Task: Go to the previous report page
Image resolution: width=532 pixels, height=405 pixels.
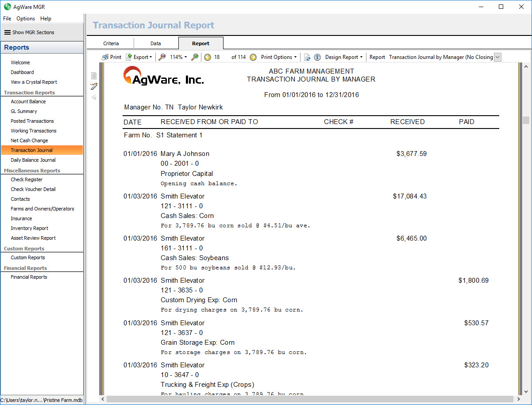Action: point(208,57)
